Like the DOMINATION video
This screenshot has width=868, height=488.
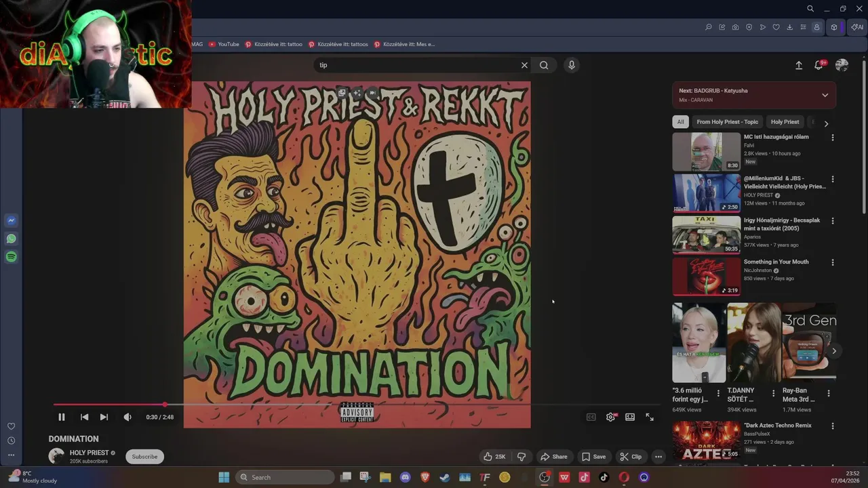pyautogui.click(x=494, y=456)
